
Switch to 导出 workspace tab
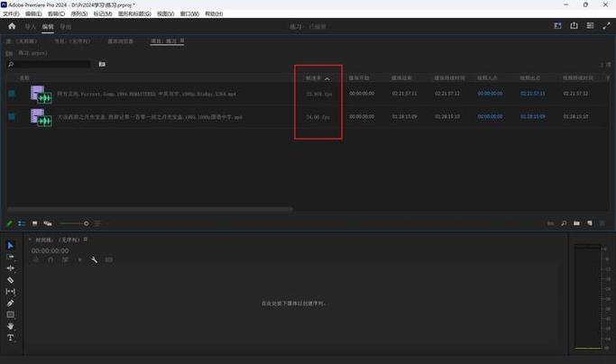pyautogui.click(x=66, y=27)
